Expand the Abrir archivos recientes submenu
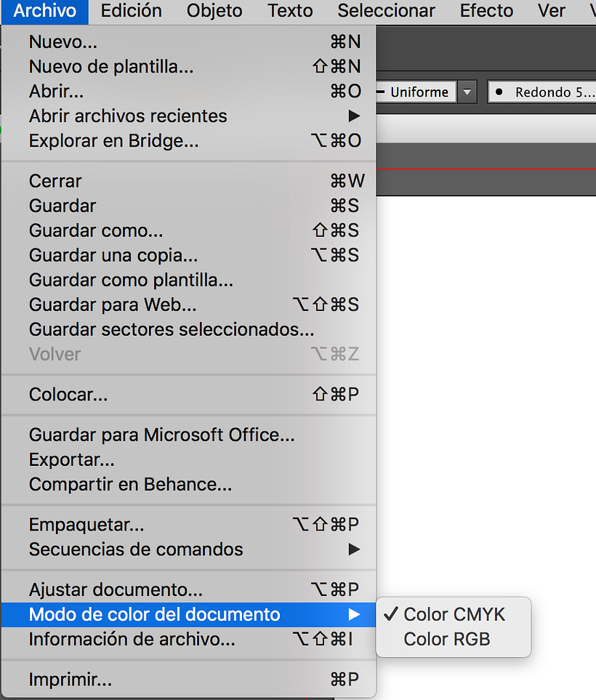The width and height of the screenshot is (596, 700). 128,116
